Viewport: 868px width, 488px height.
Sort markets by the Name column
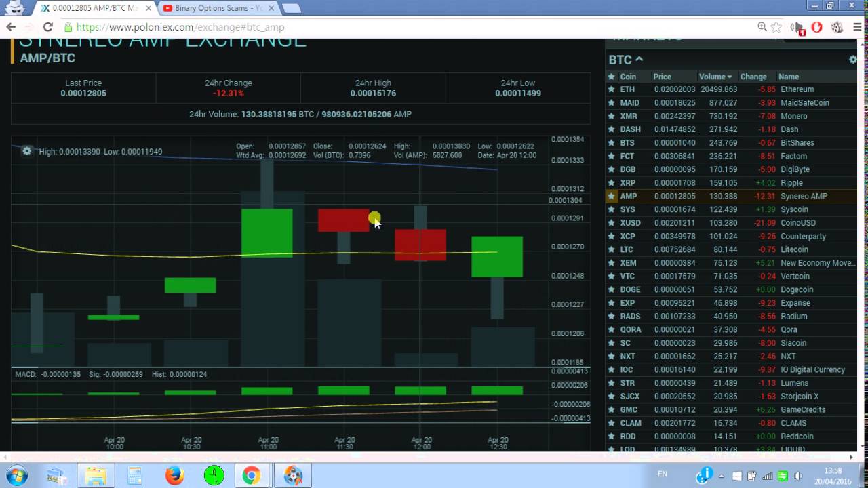(x=789, y=77)
